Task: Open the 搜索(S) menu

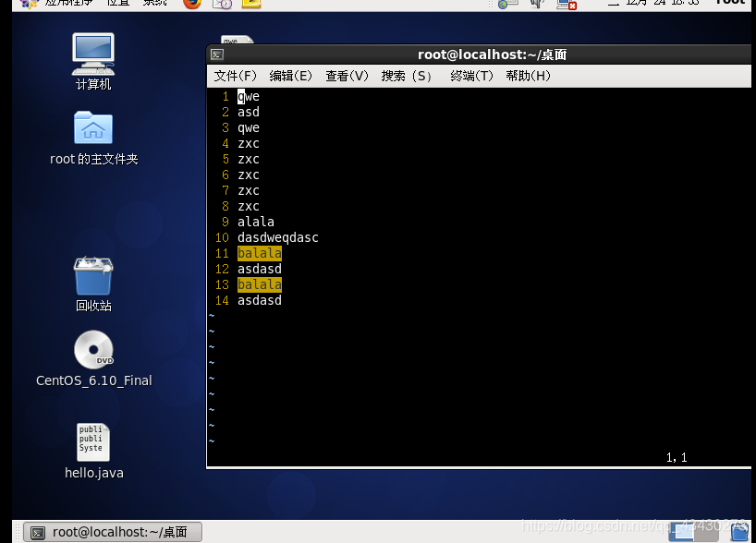Action: 406,76
